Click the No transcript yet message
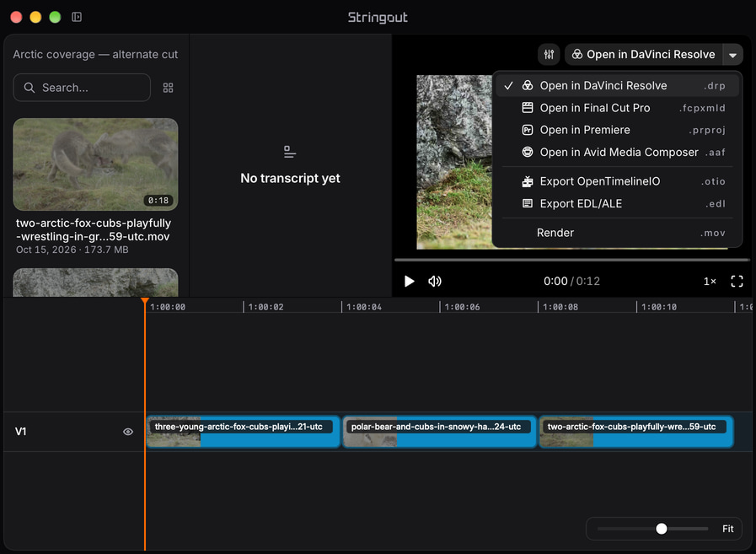Screen dimensions: 756x554 (x=290, y=179)
